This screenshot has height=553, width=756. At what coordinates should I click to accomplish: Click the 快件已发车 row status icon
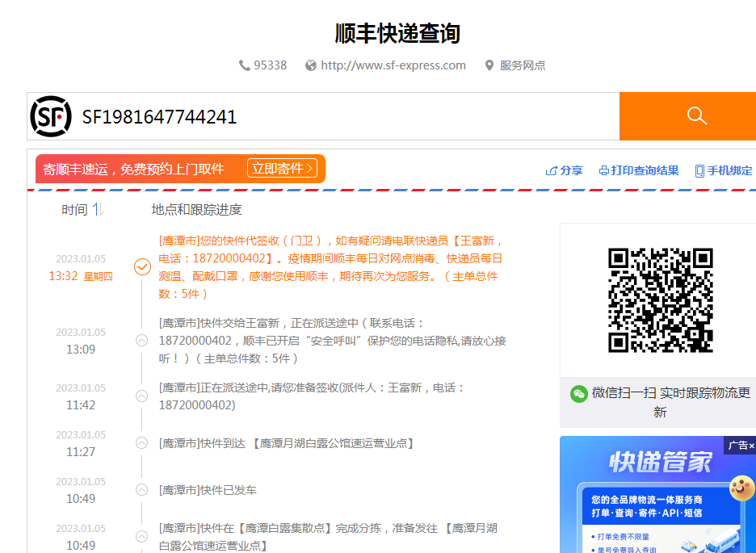pos(142,490)
